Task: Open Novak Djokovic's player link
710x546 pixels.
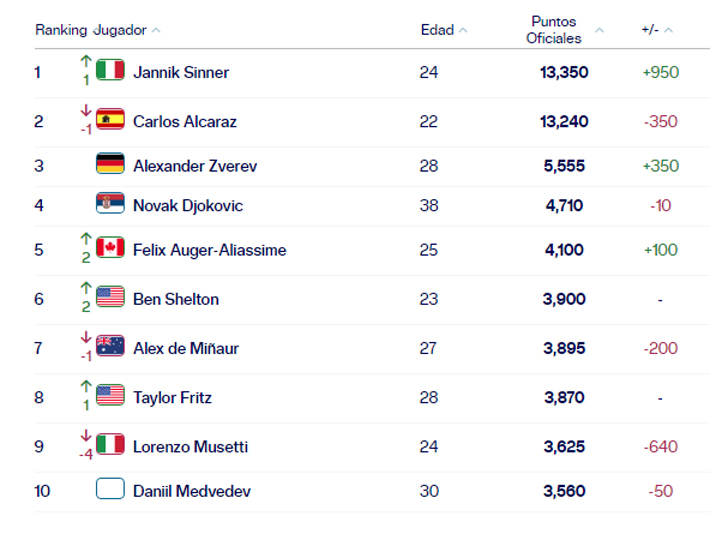Action: (188, 205)
